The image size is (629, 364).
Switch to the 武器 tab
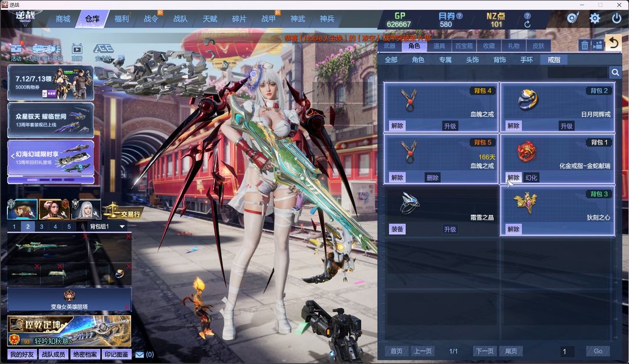(x=390, y=46)
